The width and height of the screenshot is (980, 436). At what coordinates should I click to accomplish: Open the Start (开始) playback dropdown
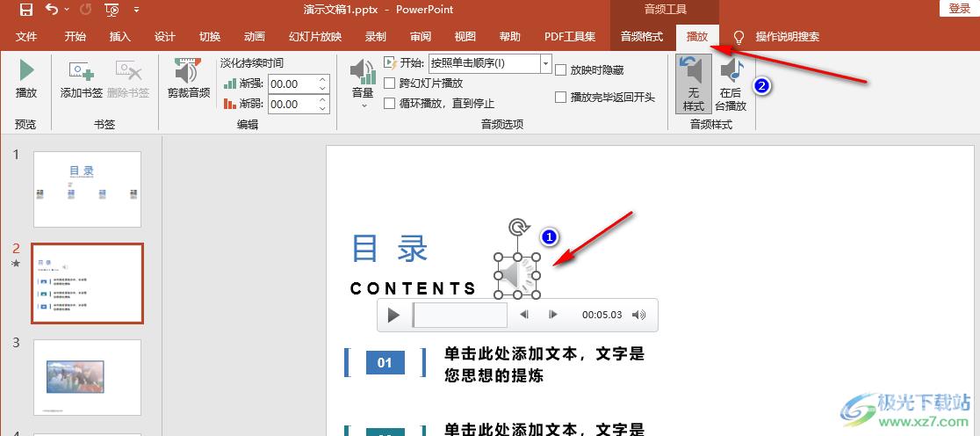click(x=545, y=63)
